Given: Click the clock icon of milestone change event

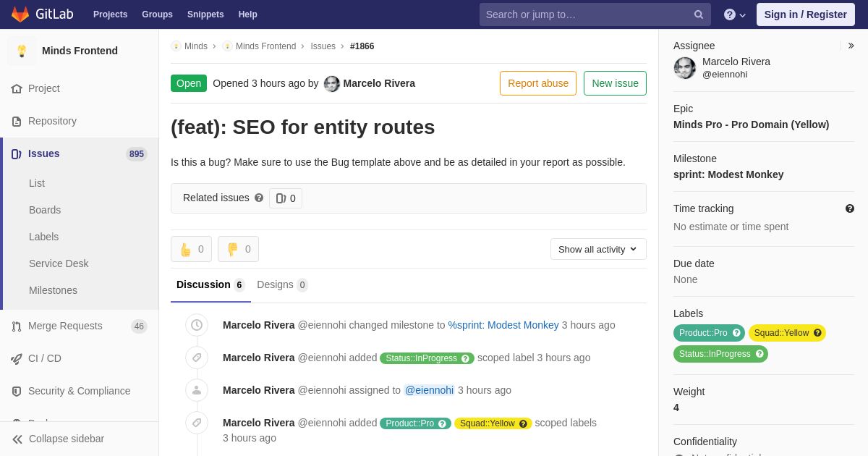Looking at the screenshot, I should (x=197, y=325).
